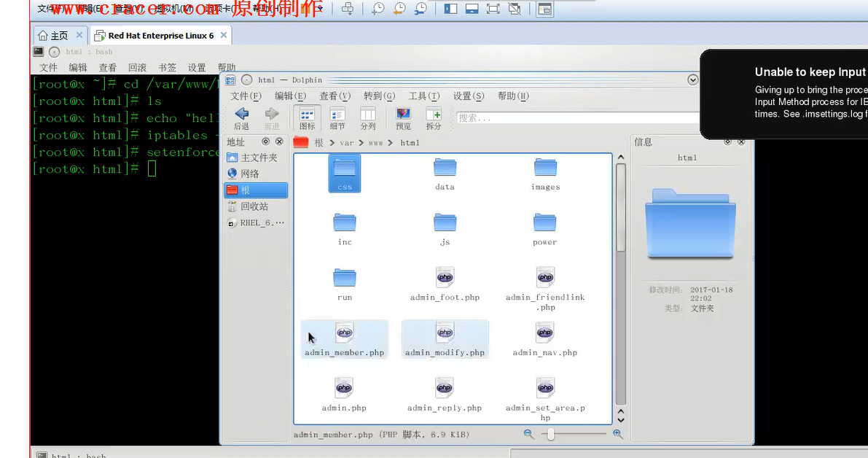Image resolution: width=868 pixels, height=458 pixels.
Task: Toggle full screen mode in the toolbar
Action: click(x=492, y=9)
